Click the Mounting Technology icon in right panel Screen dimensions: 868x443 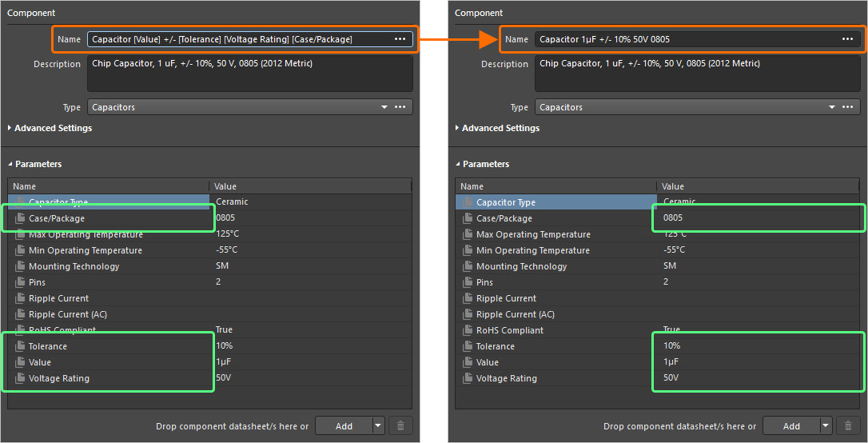[x=468, y=266]
